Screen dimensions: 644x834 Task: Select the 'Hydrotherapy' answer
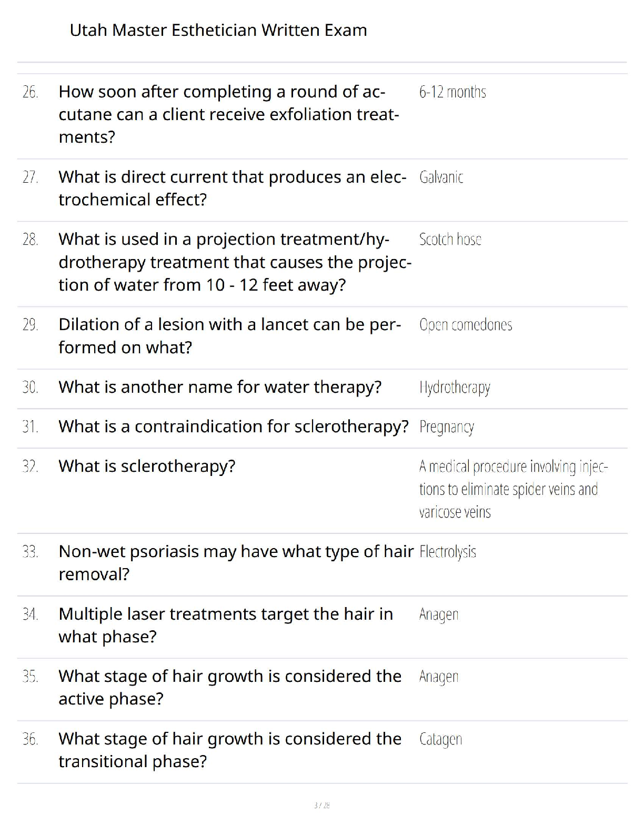[455, 388]
